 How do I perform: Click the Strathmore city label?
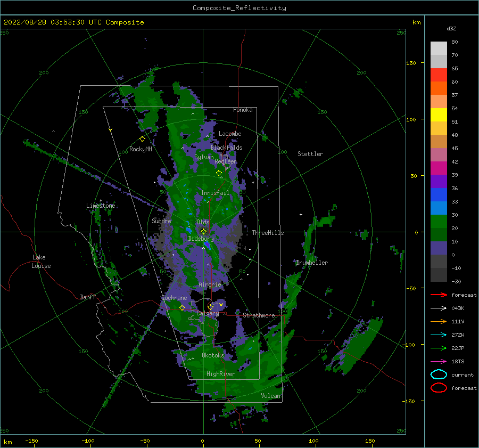tap(259, 315)
